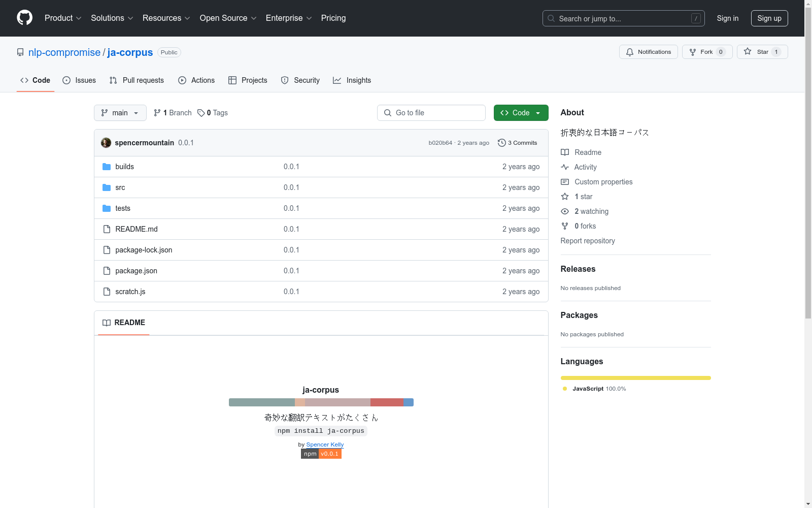Click the Sign up button
This screenshot has width=812, height=508.
click(769, 18)
